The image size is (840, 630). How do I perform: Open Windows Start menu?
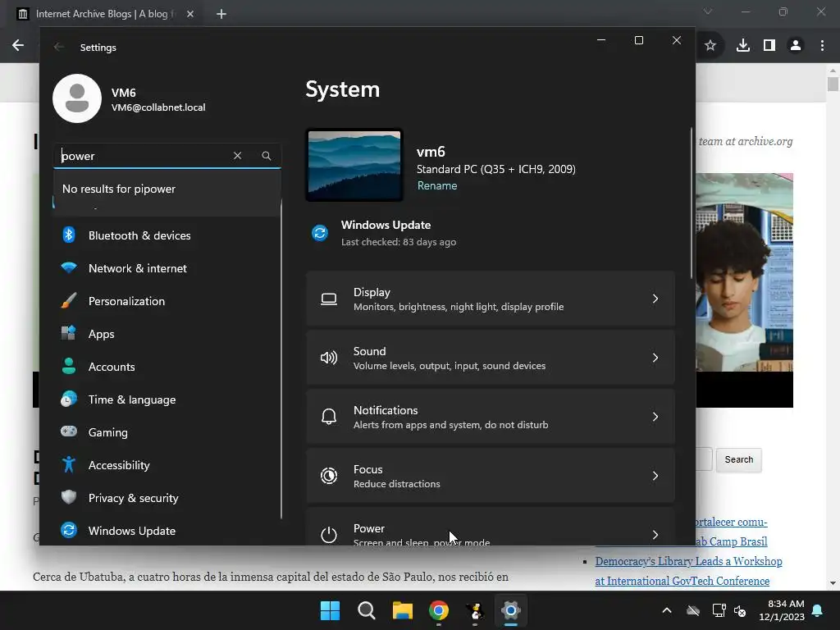330,610
